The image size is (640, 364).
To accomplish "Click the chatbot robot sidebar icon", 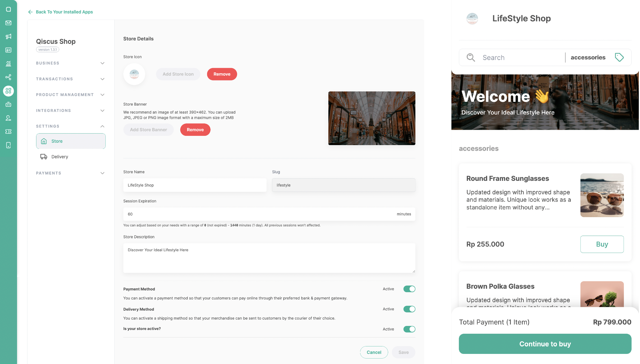I will coord(8,104).
